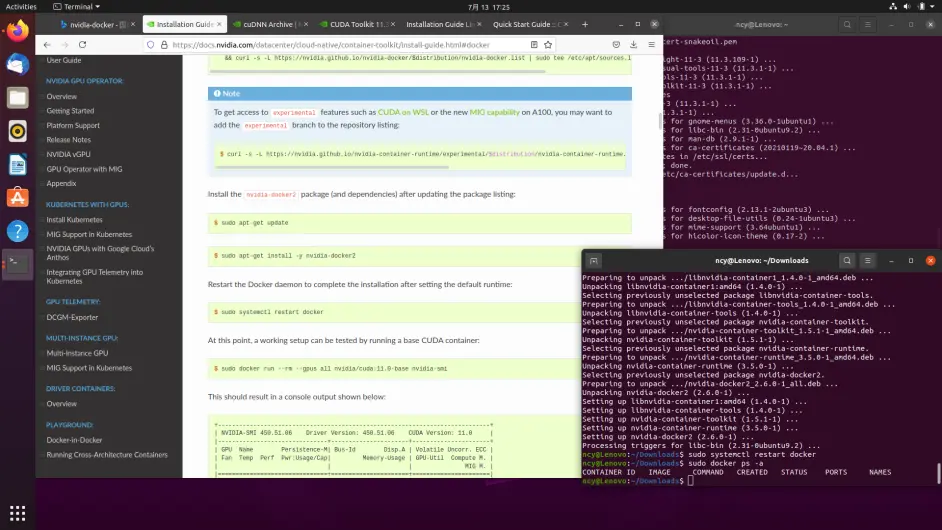942x530 pixels.
Task: Click the docker run nvidia-smi command text
Action: [334, 369]
